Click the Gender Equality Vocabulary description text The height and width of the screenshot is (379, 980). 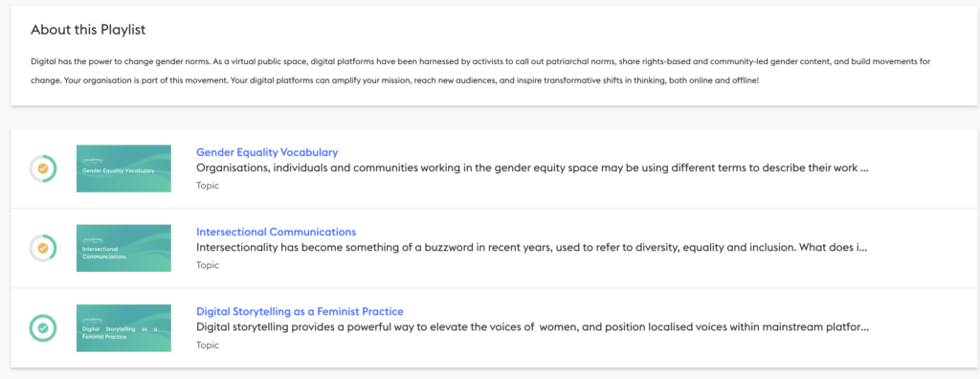[532, 168]
